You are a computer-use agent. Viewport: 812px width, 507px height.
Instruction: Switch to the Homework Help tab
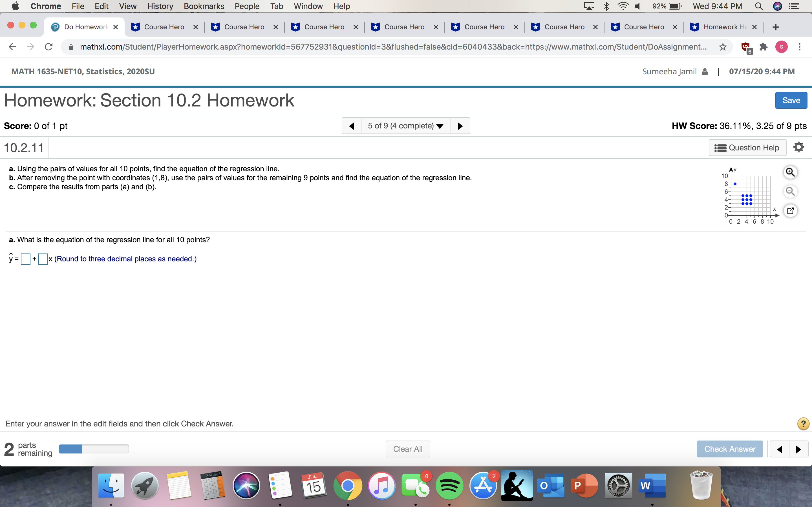(x=720, y=27)
